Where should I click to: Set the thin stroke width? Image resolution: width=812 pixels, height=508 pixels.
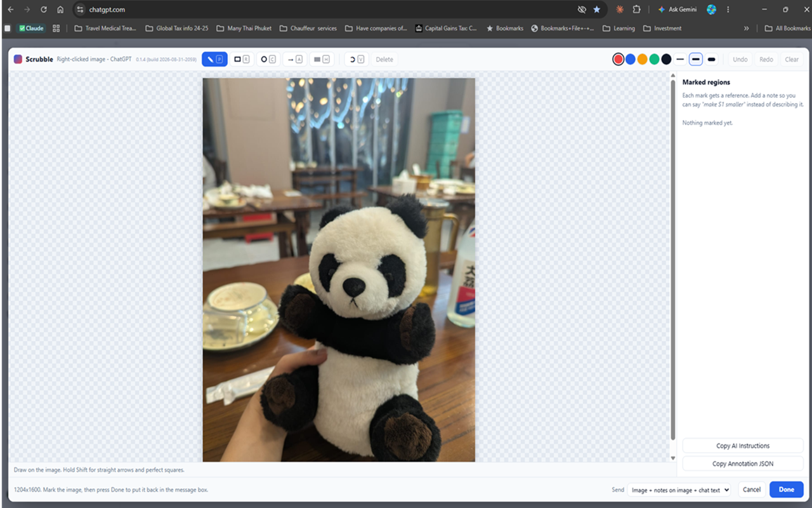point(680,59)
